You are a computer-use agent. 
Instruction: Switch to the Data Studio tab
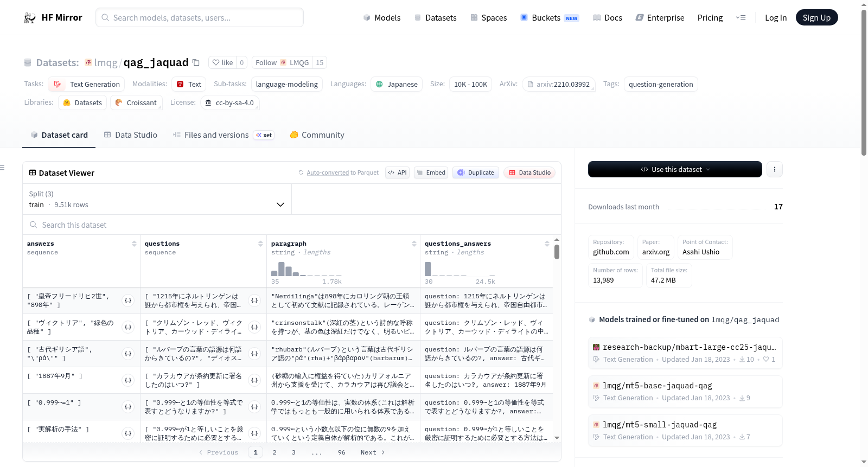click(x=130, y=135)
